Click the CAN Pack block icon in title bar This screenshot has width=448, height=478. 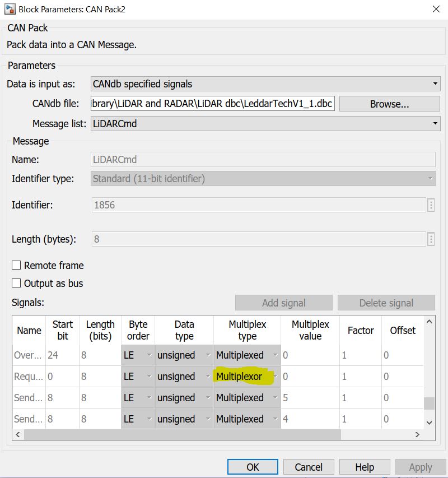point(8,9)
